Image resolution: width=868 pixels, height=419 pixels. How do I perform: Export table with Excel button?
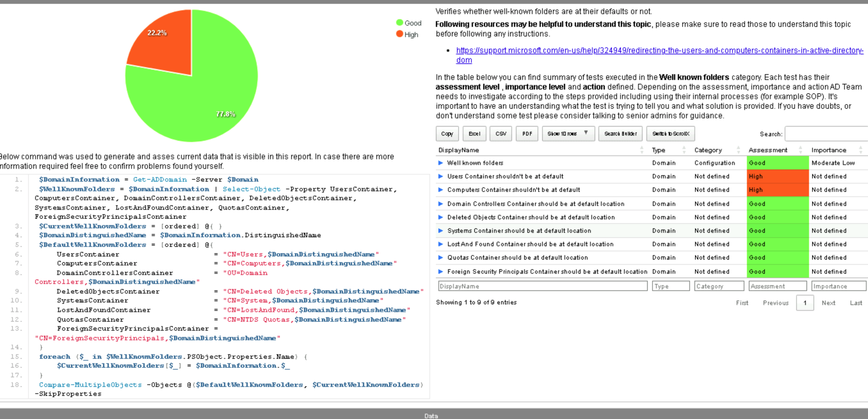coord(474,134)
